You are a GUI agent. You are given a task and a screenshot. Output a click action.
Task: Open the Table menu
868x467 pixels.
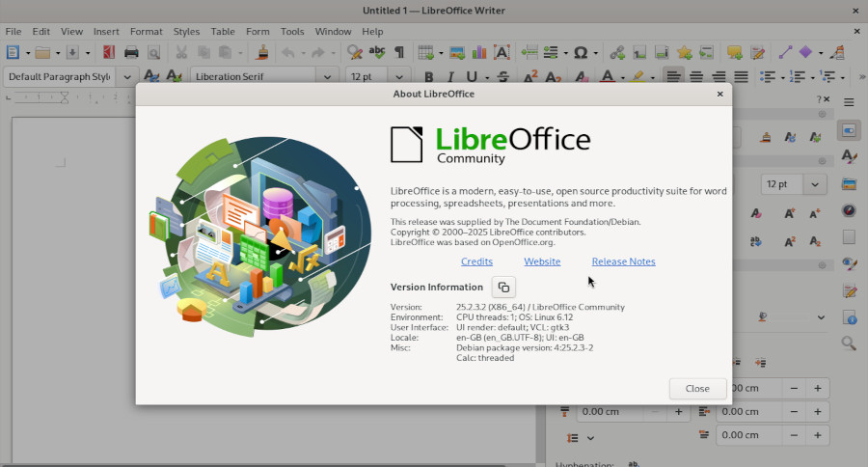coord(223,32)
